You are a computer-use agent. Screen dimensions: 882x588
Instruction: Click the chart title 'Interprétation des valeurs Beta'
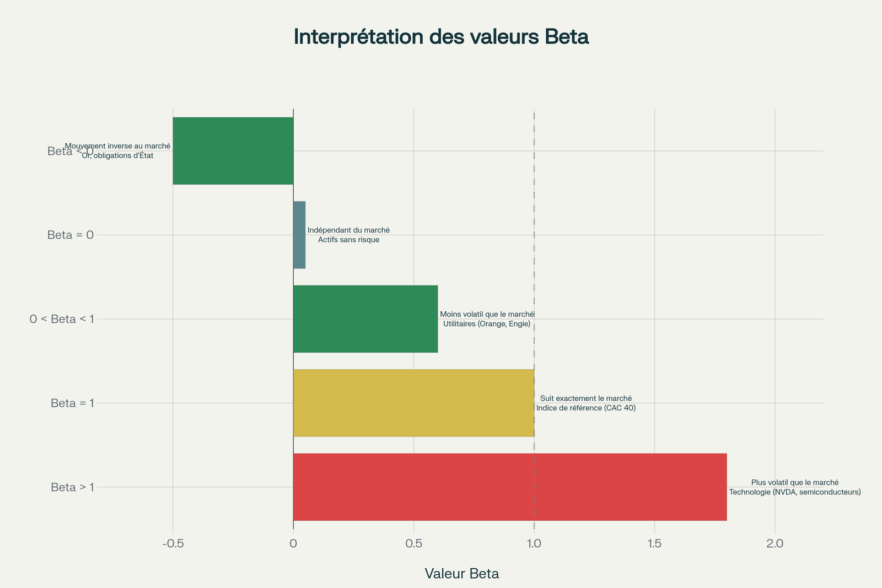(441, 36)
